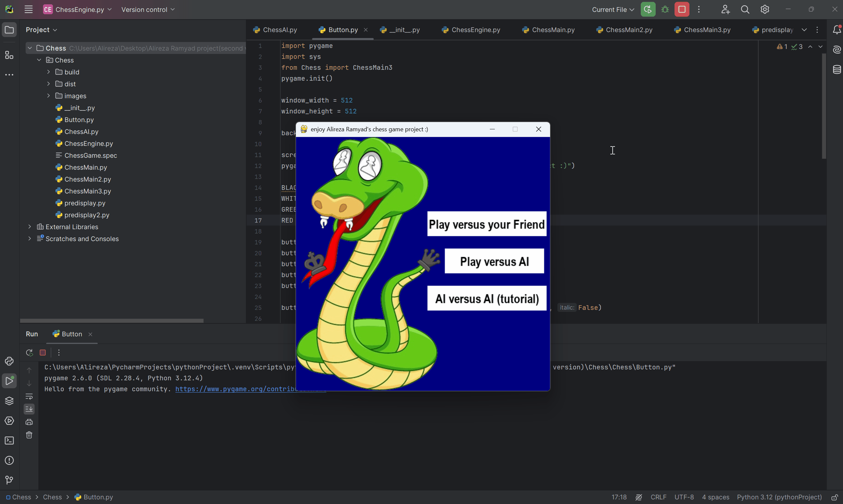Open Python Console tool window icon
843x504 pixels.
coord(9,361)
